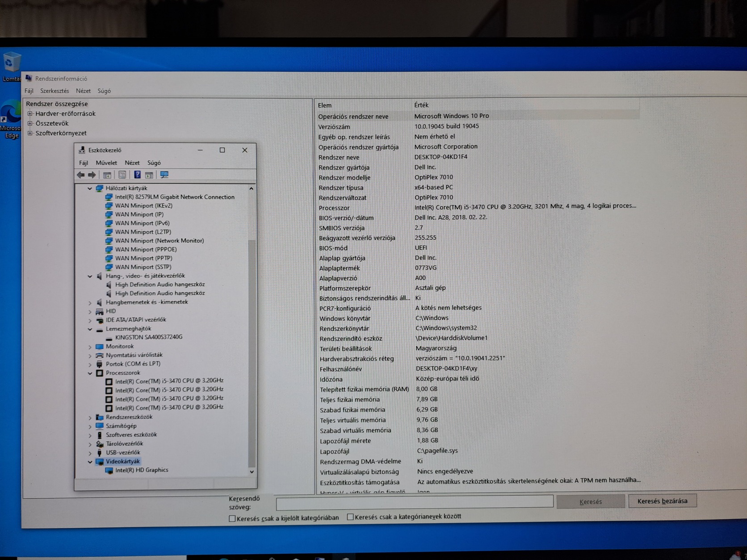Select the 'BIOS-mód' row label

(x=333, y=248)
